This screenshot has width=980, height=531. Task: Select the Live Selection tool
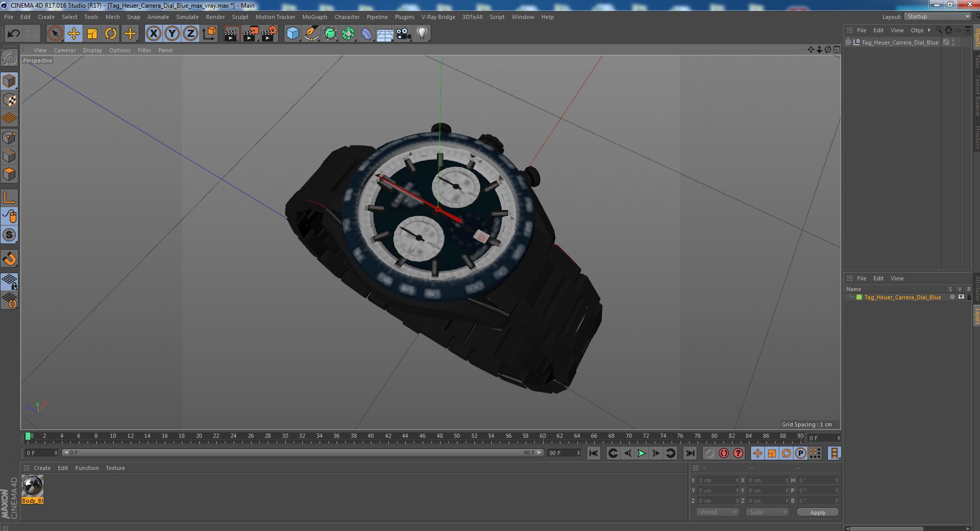[55, 34]
